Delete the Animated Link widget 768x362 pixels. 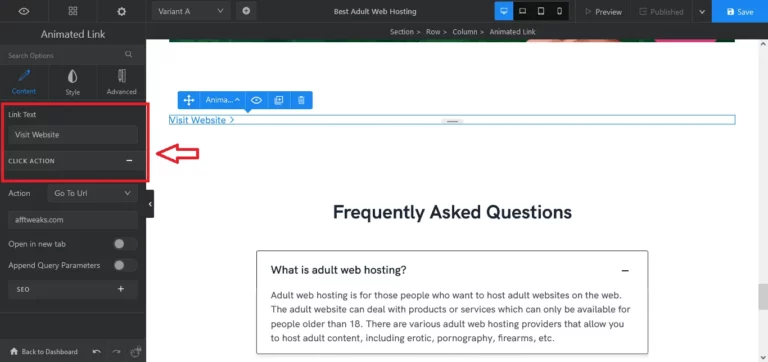tap(301, 100)
